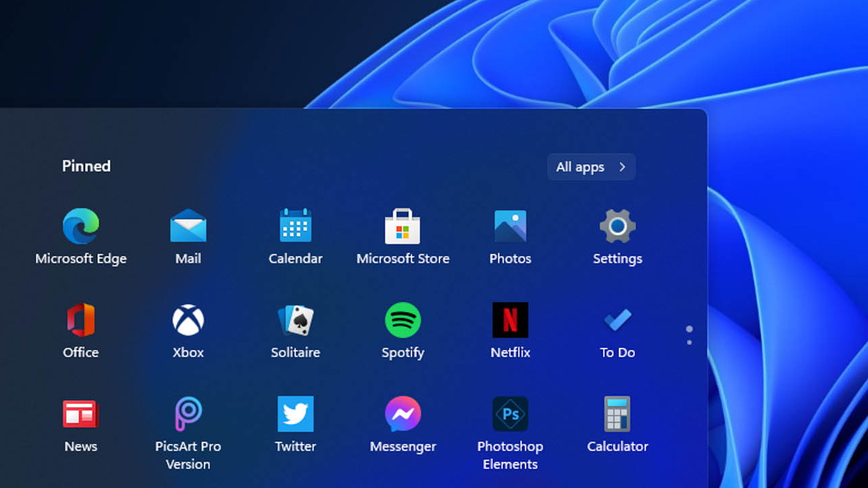This screenshot has height=488, width=868.
Task: Open Settings gear icon
Action: pos(617,226)
